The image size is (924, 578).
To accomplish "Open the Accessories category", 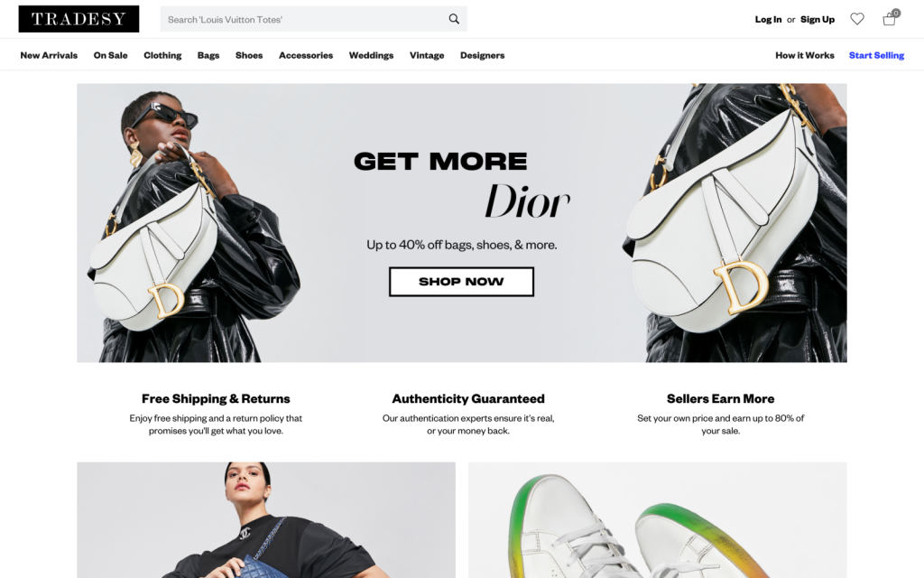I will pos(306,55).
